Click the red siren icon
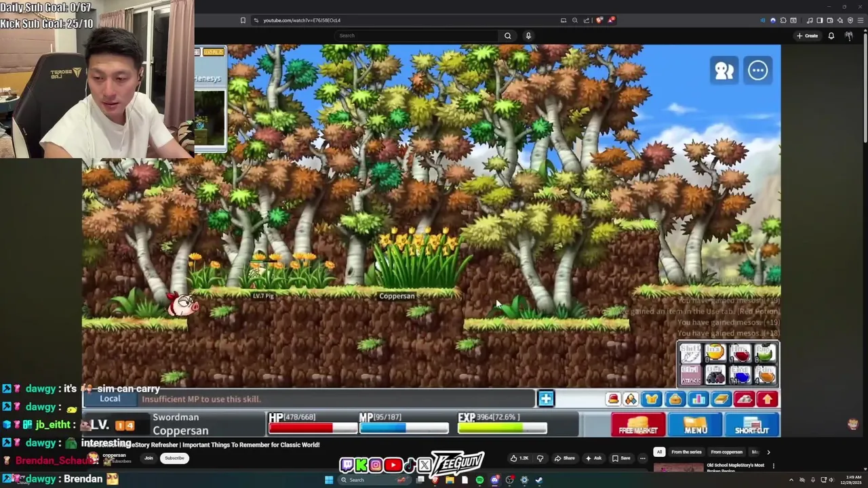This screenshot has width=868, height=488. point(613,400)
